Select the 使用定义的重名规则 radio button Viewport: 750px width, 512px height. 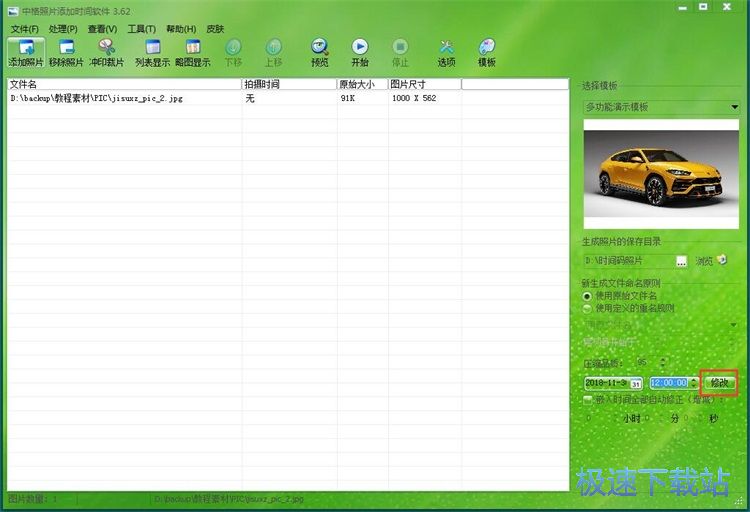coord(587,309)
